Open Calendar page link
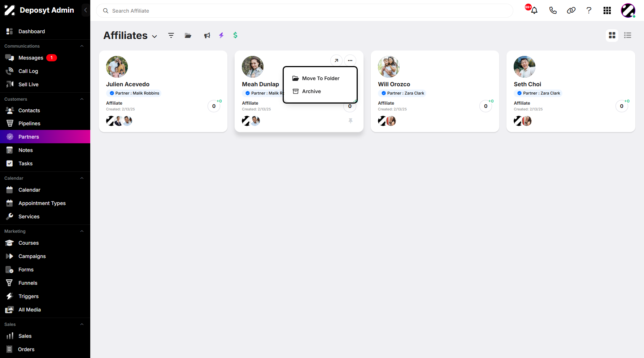The height and width of the screenshot is (358, 644). [x=45, y=190]
